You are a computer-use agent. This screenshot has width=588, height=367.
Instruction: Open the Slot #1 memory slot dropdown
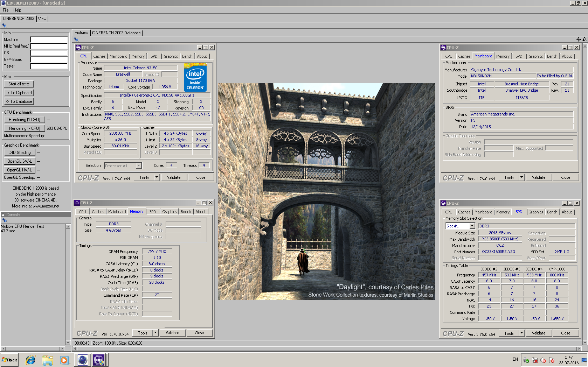point(460,226)
